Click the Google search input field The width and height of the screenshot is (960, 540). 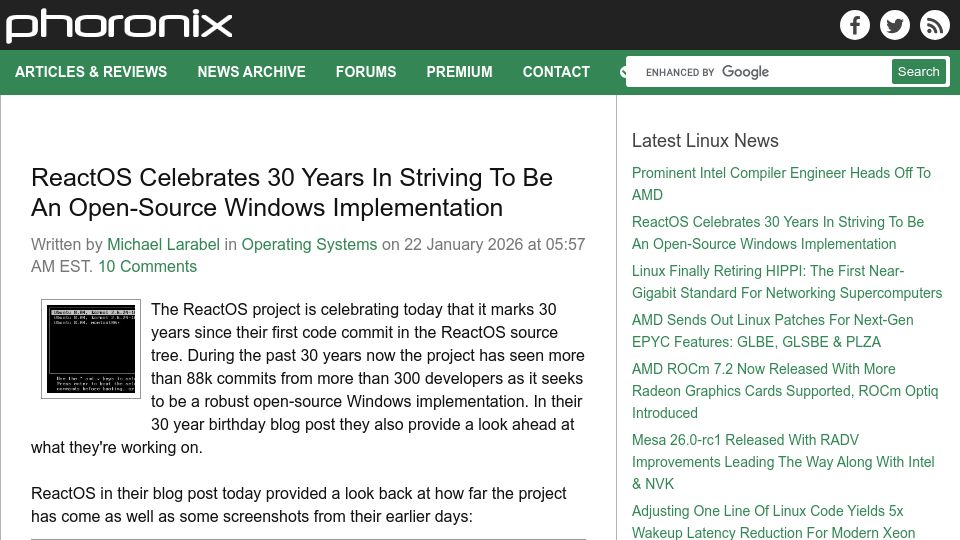759,72
